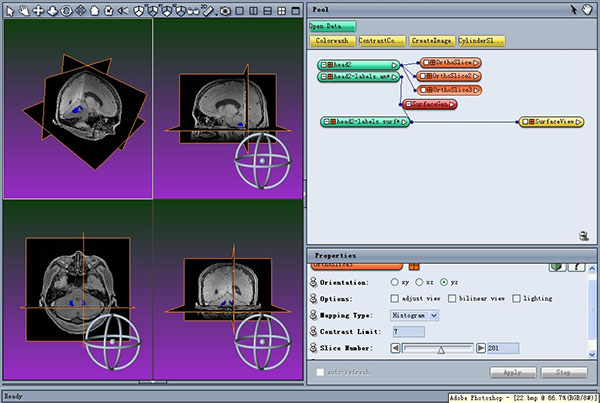Switch to two viewers stacked layout
Viewport: 600px width, 403px height.
tap(267, 11)
